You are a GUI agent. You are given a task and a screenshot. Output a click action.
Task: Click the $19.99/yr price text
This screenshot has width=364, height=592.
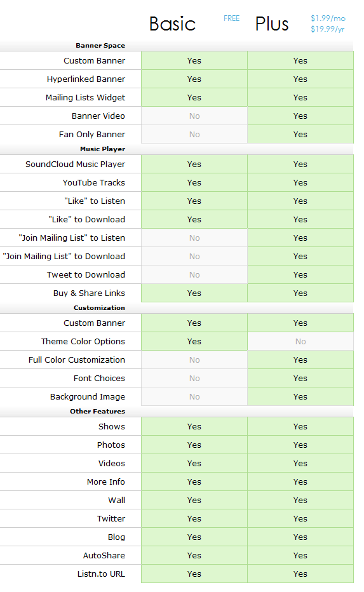pos(327,29)
